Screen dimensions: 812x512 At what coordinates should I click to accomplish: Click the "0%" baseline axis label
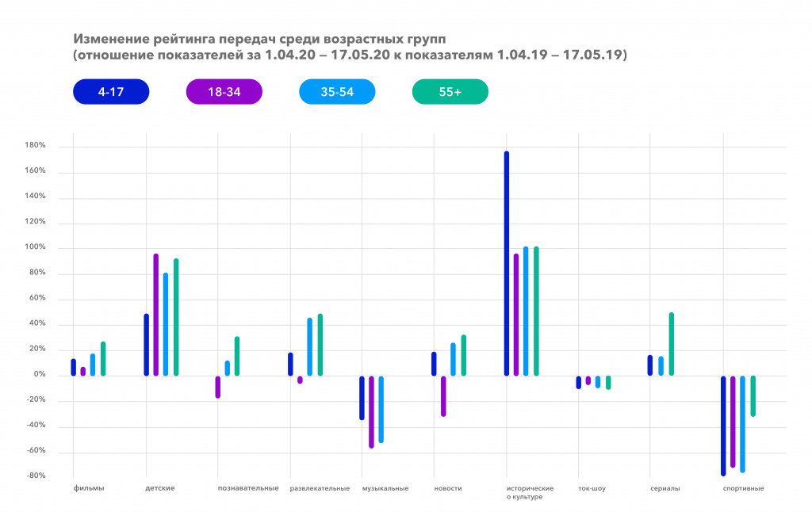(x=41, y=373)
